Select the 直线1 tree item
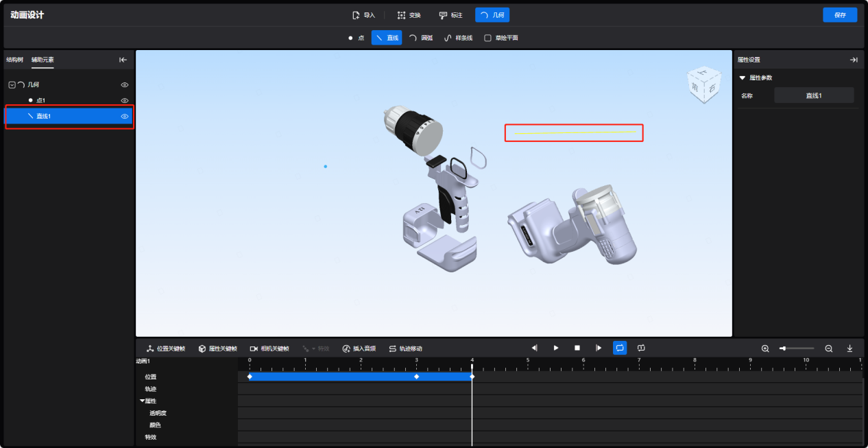 (x=69, y=117)
